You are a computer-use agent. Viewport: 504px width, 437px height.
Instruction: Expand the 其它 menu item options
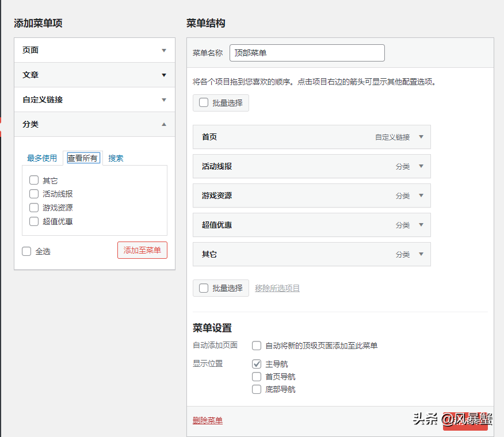pyautogui.click(x=421, y=254)
